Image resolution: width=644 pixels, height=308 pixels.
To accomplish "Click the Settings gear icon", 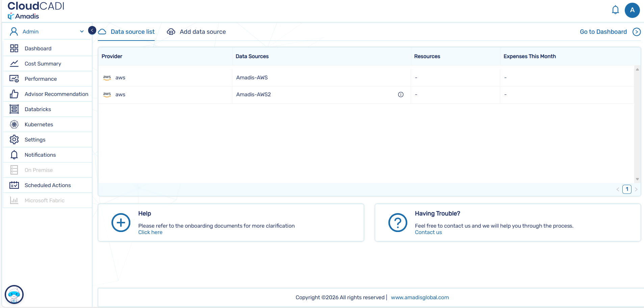I will (x=14, y=139).
